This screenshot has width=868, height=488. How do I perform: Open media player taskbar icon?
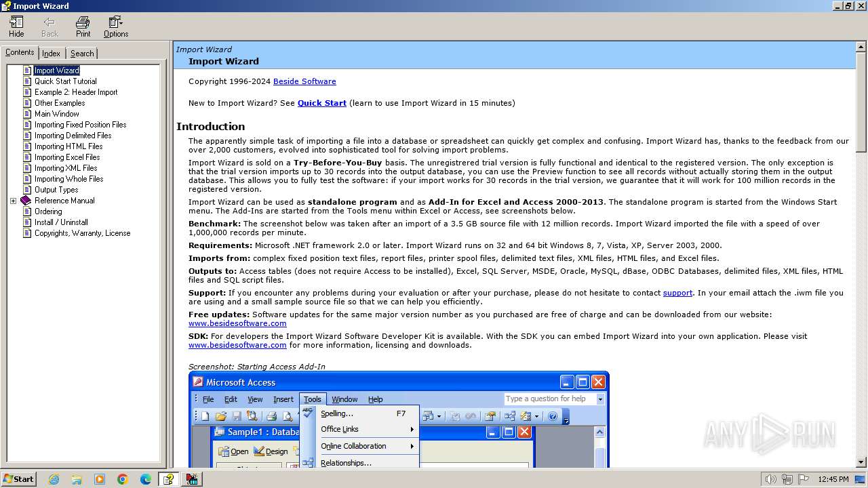tap(100, 479)
